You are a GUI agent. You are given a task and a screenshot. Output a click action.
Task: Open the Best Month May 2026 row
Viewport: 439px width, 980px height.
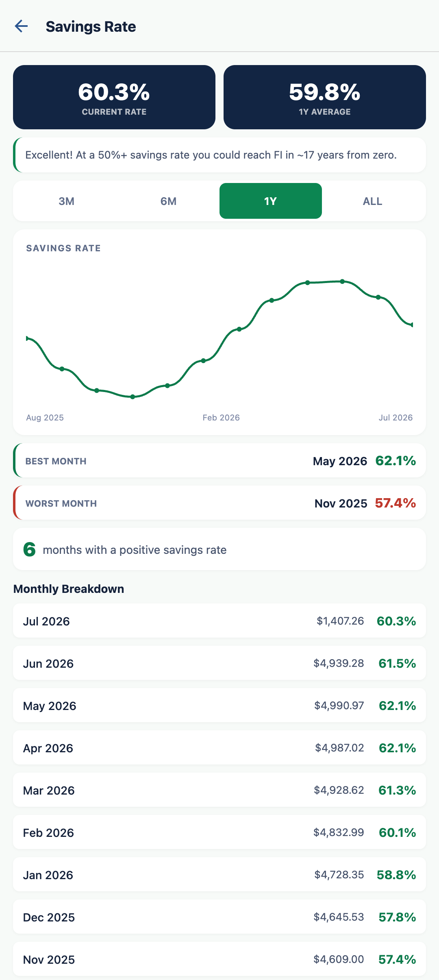tap(219, 461)
